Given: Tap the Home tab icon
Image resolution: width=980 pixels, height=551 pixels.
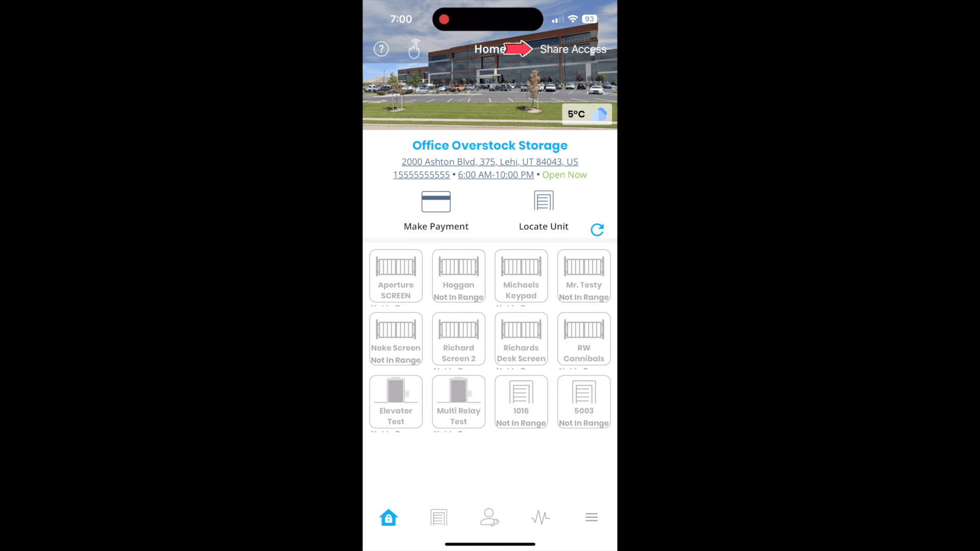Looking at the screenshot, I should (x=388, y=517).
